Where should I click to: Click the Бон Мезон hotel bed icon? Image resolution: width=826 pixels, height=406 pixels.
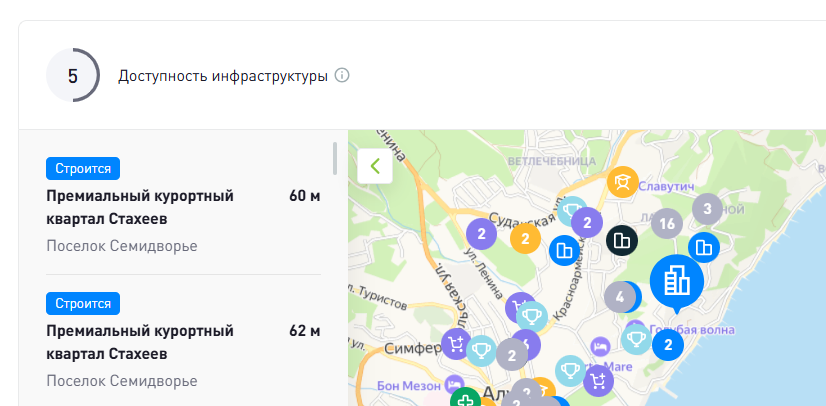454,385
